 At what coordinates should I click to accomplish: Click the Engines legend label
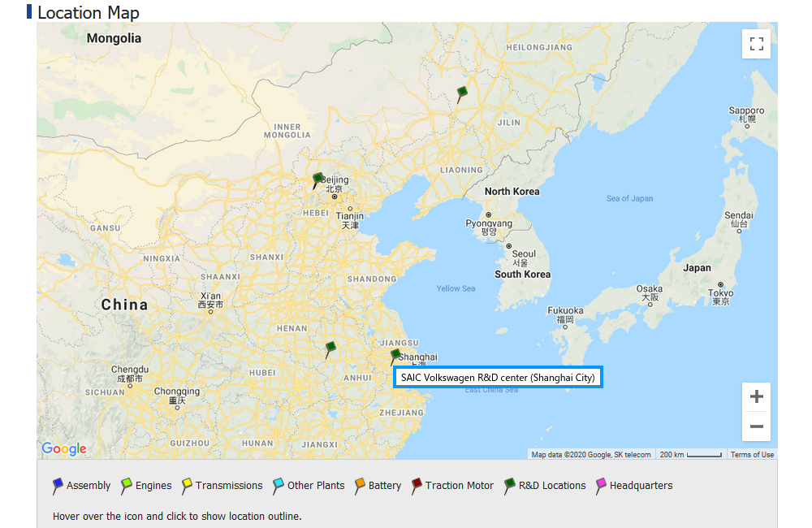[x=153, y=486]
